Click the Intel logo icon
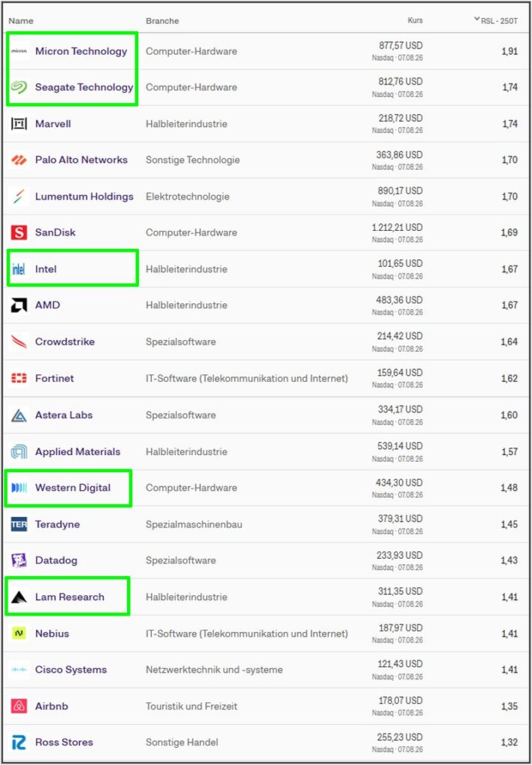532x765 pixels. pos(19,269)
